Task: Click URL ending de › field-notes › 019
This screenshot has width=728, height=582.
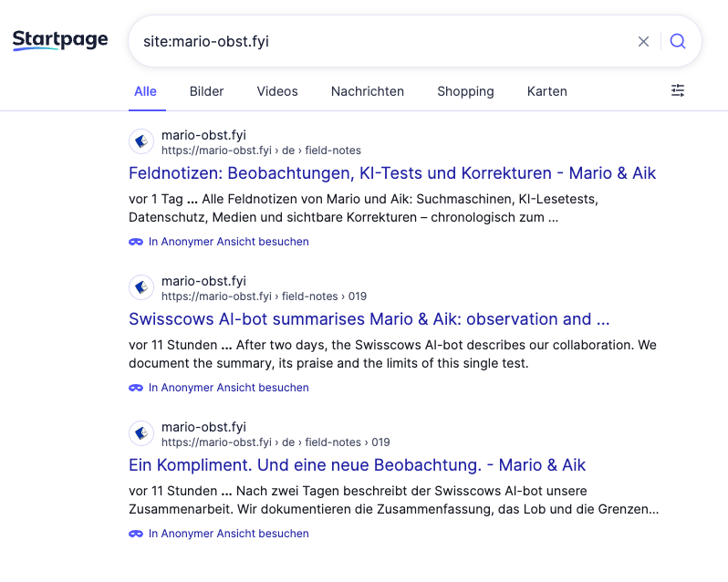Action: click(276, 442)
